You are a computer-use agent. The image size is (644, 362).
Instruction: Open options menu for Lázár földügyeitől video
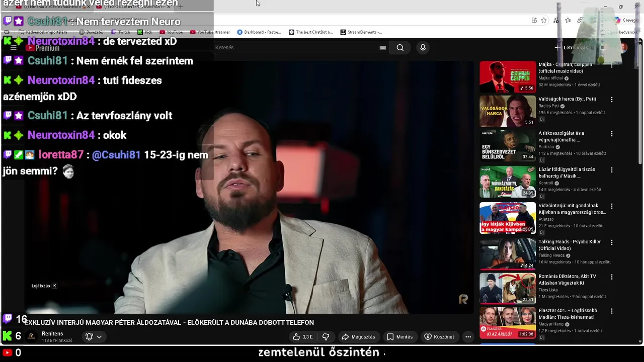[612, 170]
